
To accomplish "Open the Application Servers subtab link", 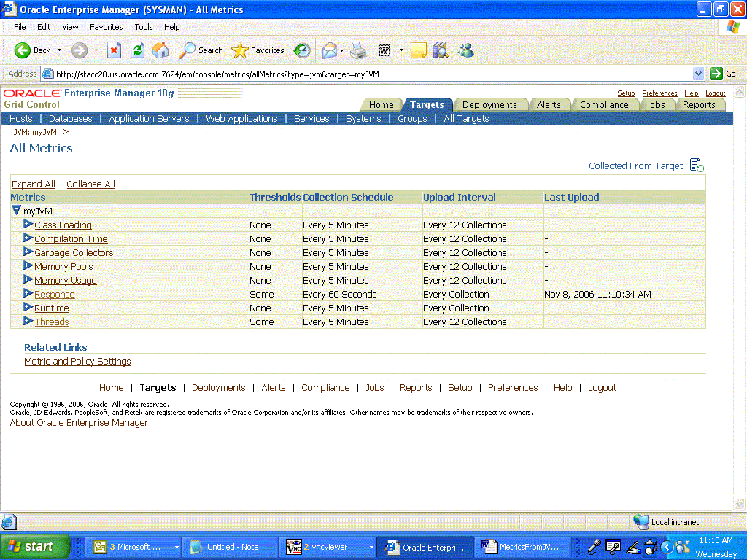I will (149, 119).
